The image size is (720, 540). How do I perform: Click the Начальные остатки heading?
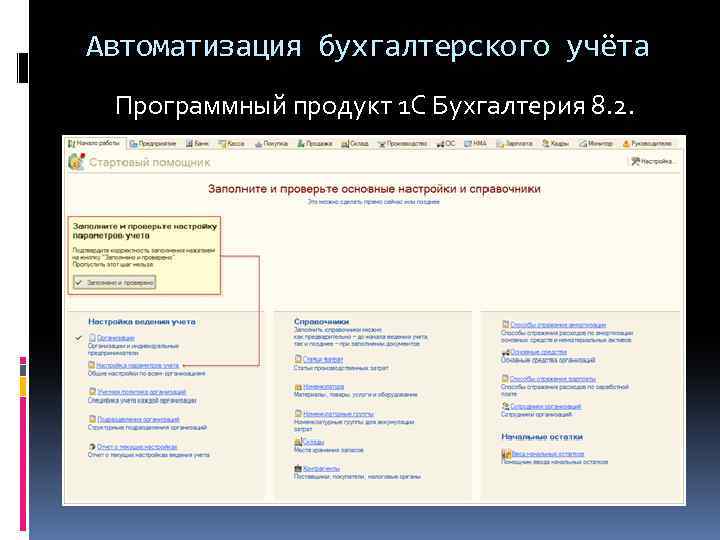[x=542, y=437]
